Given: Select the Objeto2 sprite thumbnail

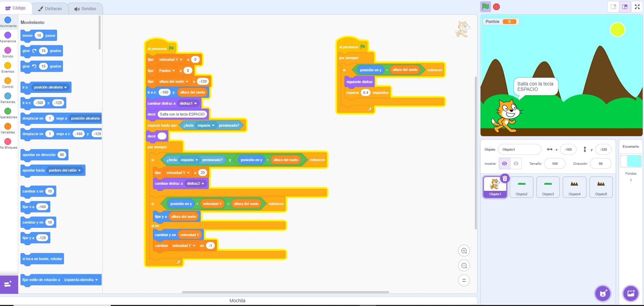Looking at the screenshot, I should pyautogui.click(x=522, y=187).
